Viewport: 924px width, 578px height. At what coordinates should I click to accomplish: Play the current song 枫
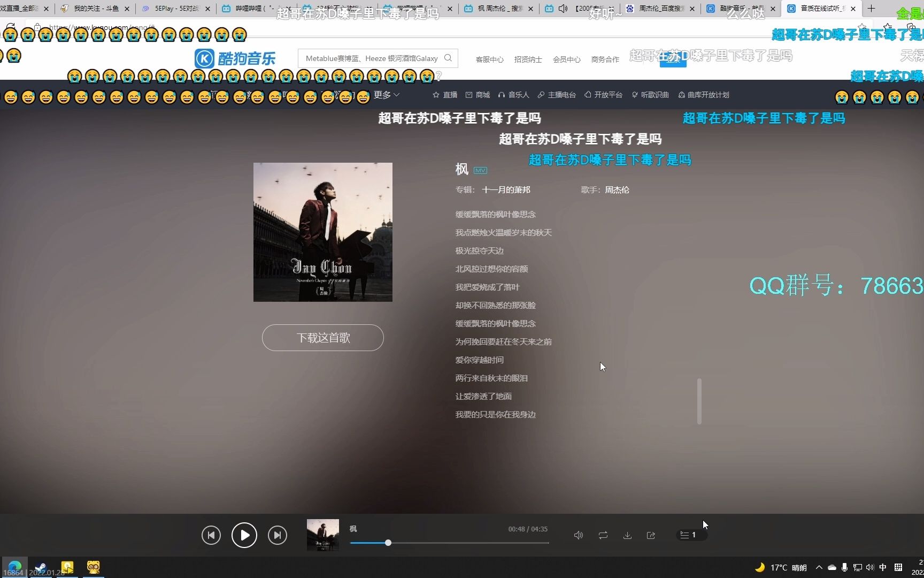(x=244, y=535)
